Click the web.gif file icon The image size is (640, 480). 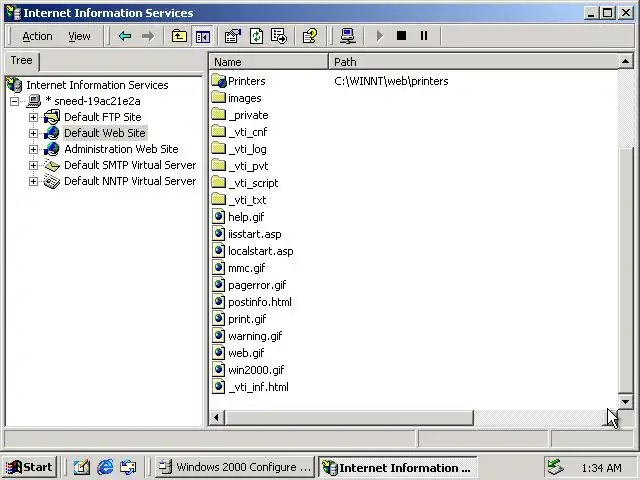219,352
